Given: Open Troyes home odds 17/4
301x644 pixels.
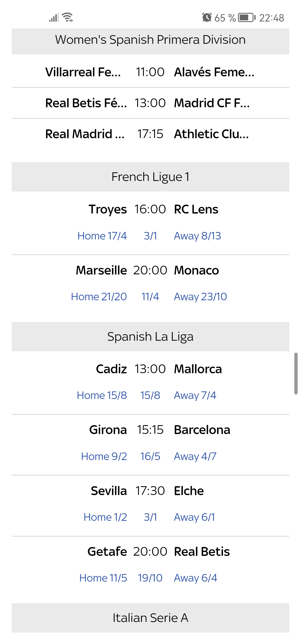Looking at the screenshot, I should pos(102,236).
